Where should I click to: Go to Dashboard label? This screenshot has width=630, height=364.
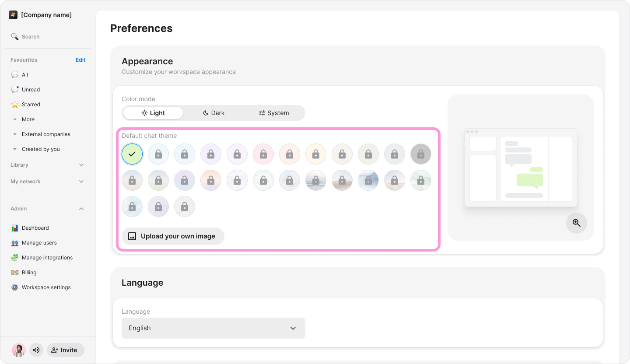pos(35,228)
